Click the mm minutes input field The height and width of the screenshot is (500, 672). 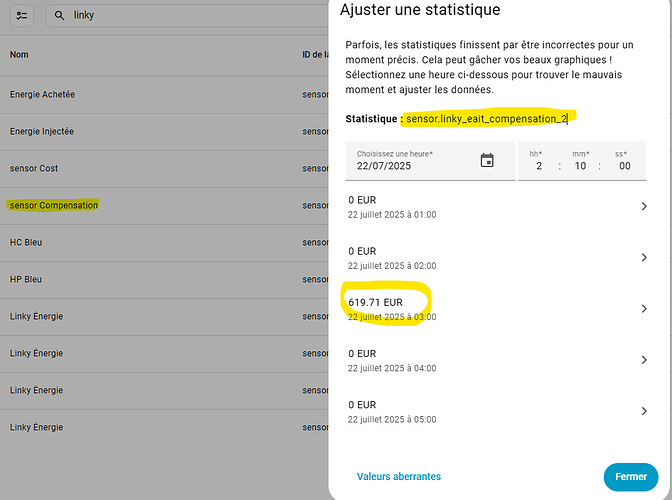point(582,166)
